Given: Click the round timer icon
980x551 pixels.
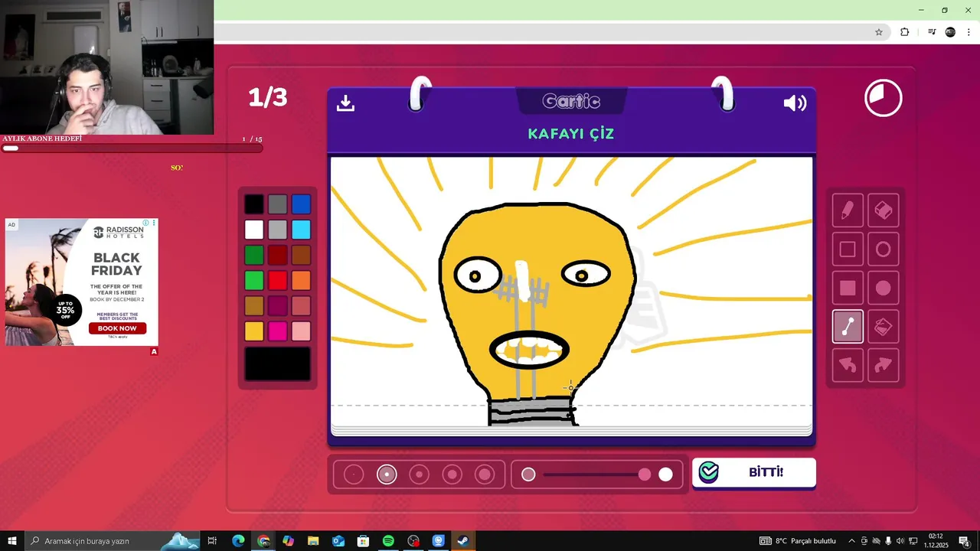Looking at the screenshot, I should (x=884, y=98).
